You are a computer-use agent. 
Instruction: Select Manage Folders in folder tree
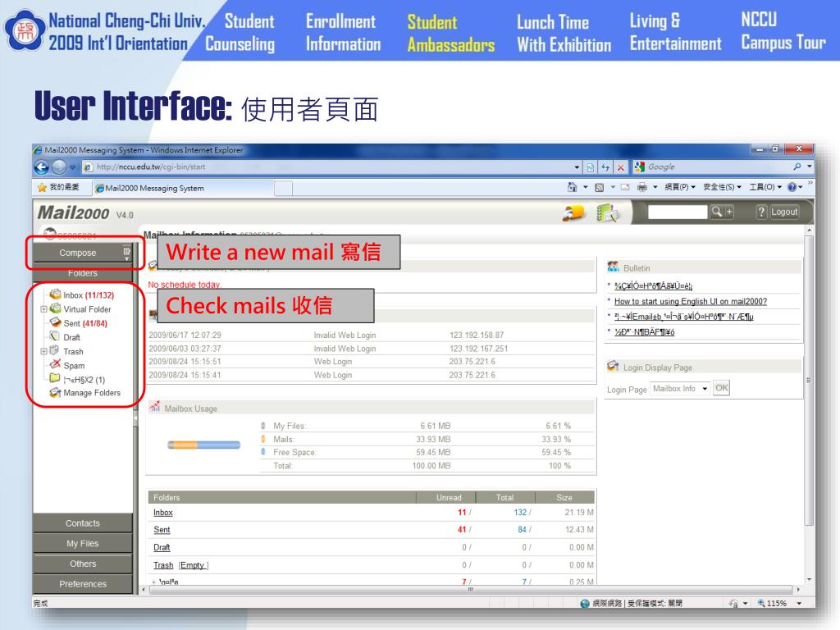point(92,393)
